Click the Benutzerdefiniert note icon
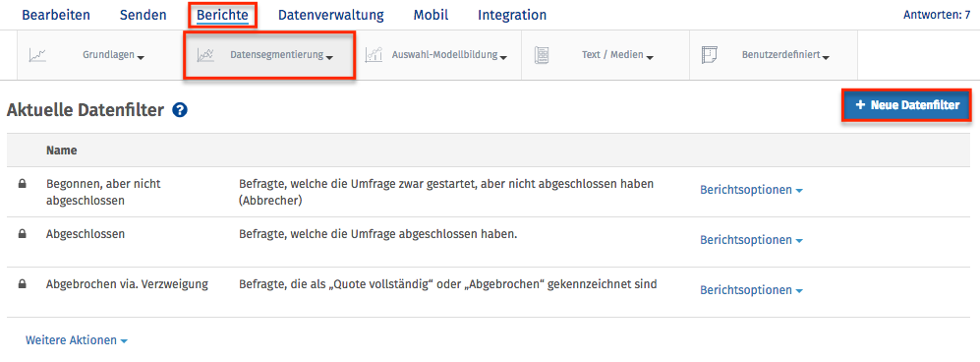Screen dimensions: 980x362 (x=709, y=55)
